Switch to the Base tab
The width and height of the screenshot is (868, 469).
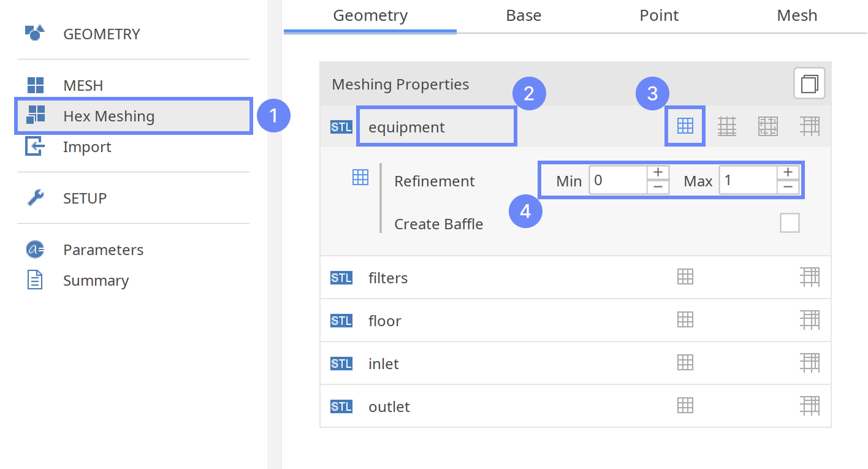click(523, 15)
